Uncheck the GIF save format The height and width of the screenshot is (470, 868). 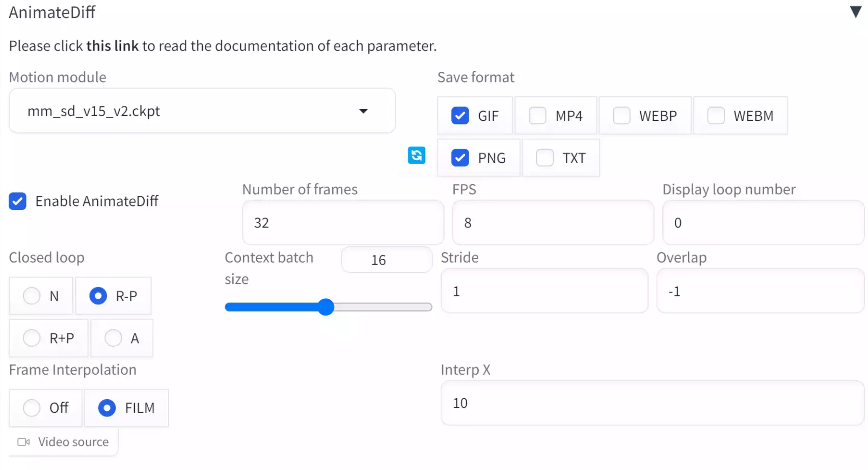tap(460, 116)
